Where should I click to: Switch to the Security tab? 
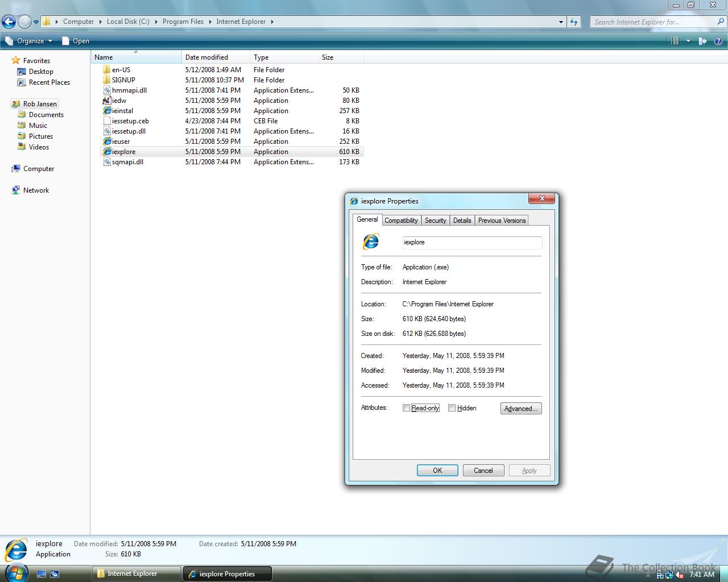click(436, 221)
